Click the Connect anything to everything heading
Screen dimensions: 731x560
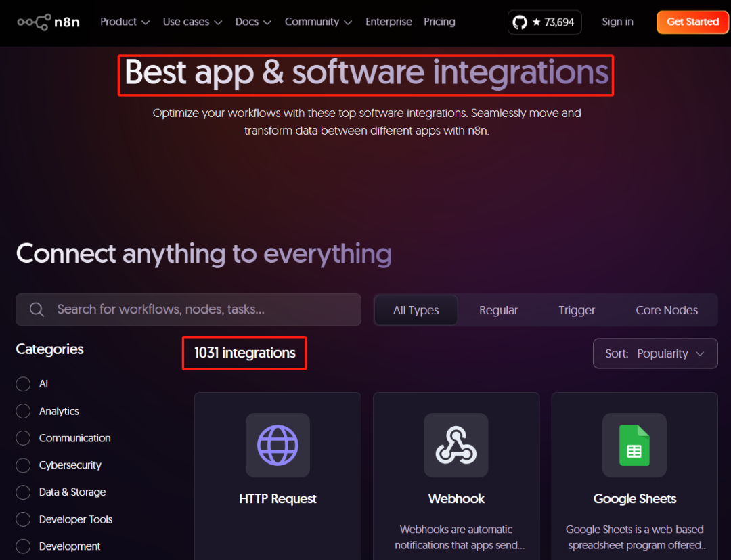(x=204, y=254)
